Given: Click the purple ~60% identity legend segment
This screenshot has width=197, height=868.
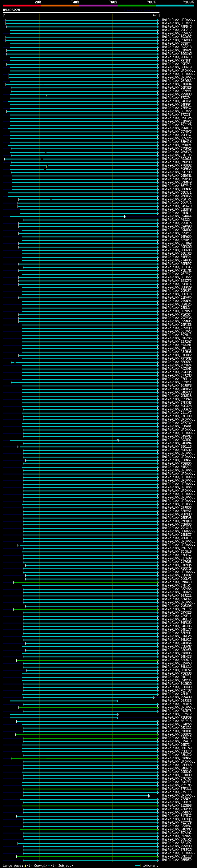Looking at the screenshot, I should [x=98, y=6].
